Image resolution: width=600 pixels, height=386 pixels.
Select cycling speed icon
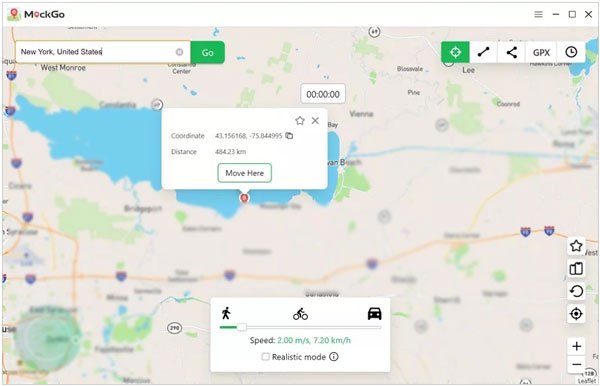[x=300, y=314]
